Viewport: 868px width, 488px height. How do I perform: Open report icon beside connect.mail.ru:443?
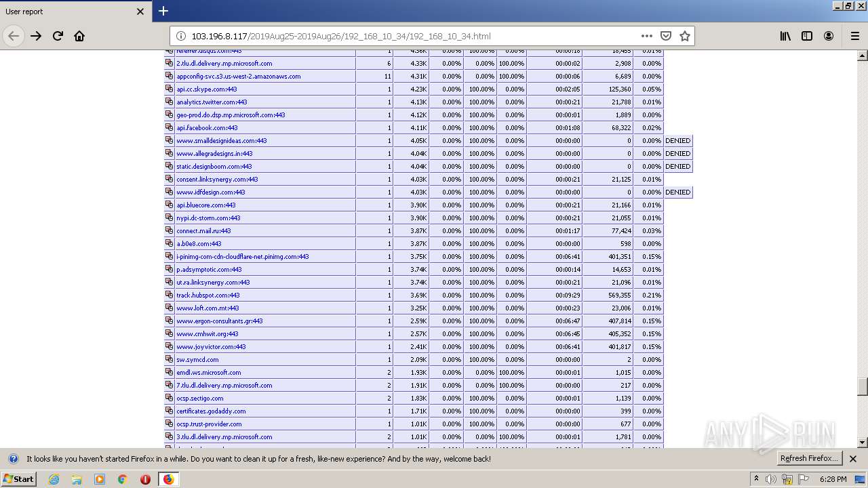pos(170,230)
